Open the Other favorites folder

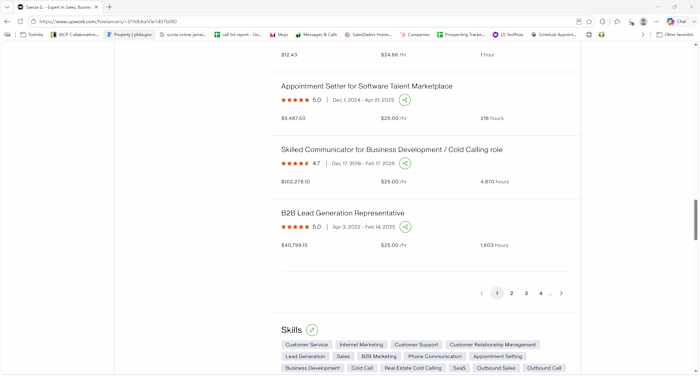[675, 34]
